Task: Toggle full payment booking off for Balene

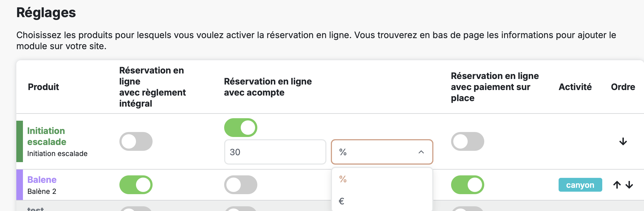Action: [x=136, y=184]
